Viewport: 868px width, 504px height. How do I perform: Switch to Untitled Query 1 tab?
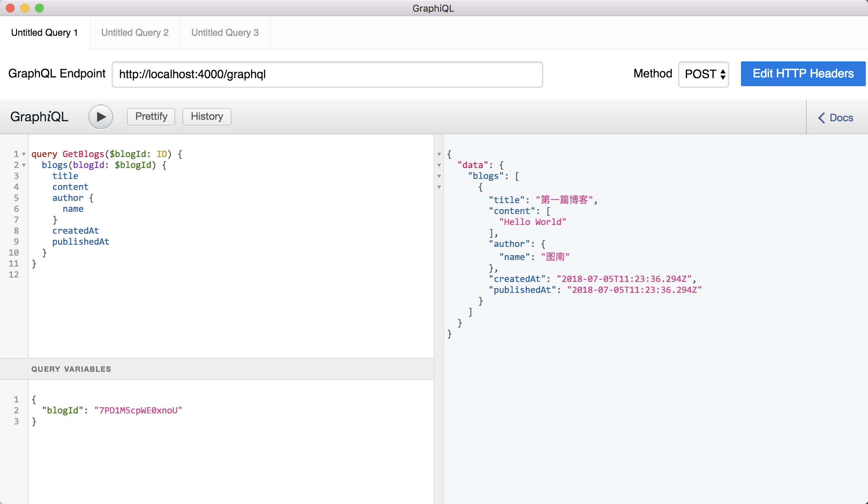coord(45,33)
